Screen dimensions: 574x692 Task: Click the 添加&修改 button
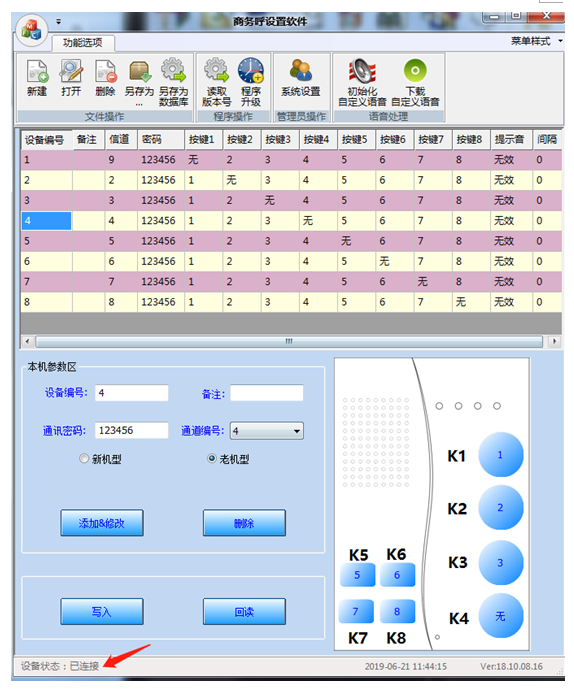(x=102, y=523)
